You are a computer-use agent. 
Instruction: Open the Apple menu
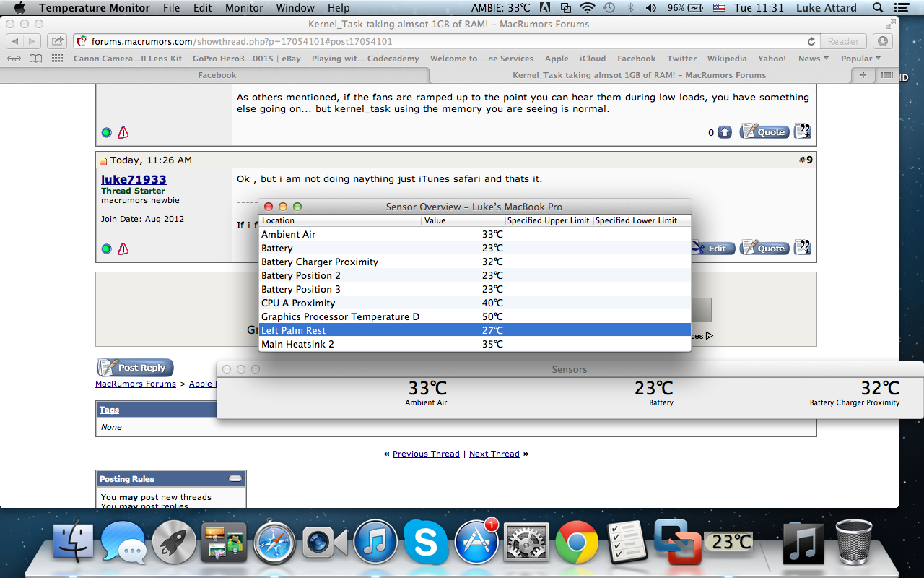19,8
